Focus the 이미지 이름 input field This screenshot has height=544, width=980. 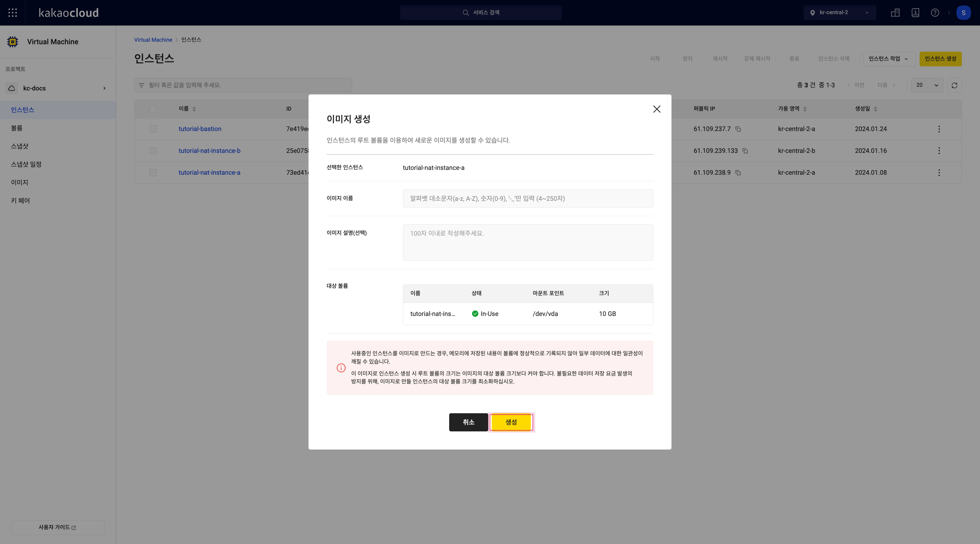[x=528, y=199]
